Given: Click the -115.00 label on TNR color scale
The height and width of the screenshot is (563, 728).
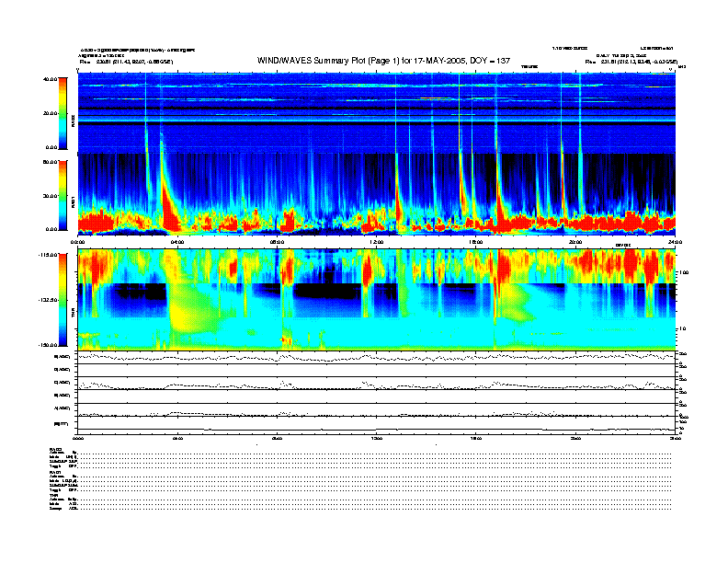Looking at the screenshot, I should 48,255.
